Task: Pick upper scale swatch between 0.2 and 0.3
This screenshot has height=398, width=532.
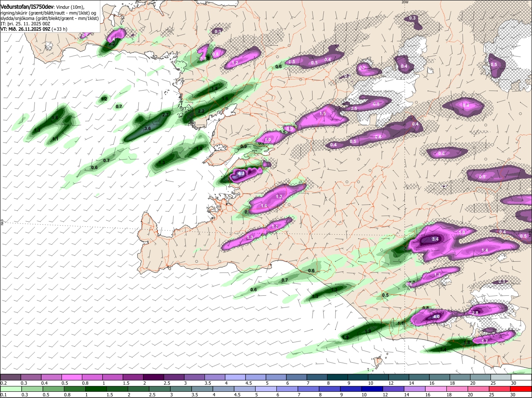Action: 10,377
